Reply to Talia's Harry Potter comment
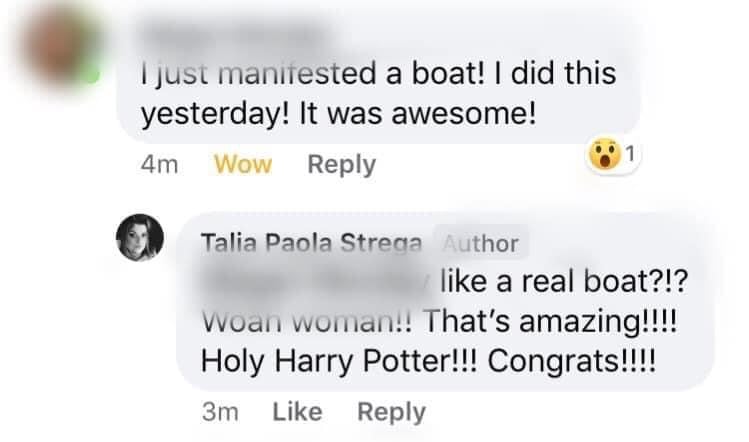 (x=391, y=411)
